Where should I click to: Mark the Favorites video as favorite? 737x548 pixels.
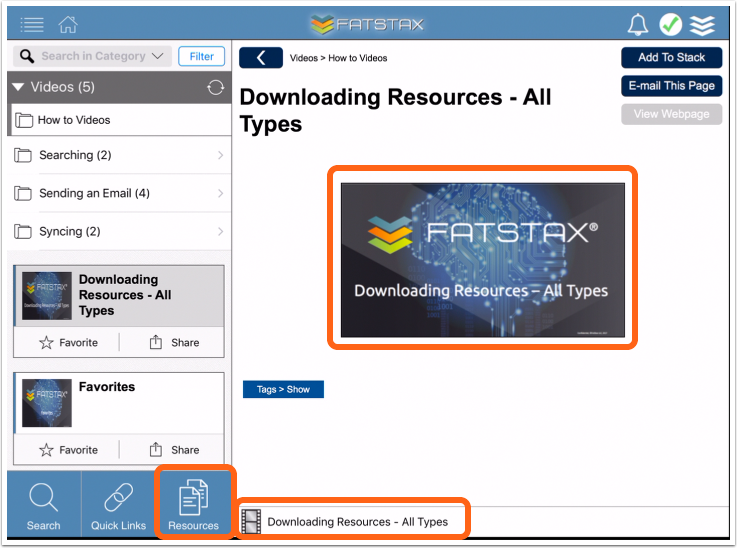coord(68,450)
